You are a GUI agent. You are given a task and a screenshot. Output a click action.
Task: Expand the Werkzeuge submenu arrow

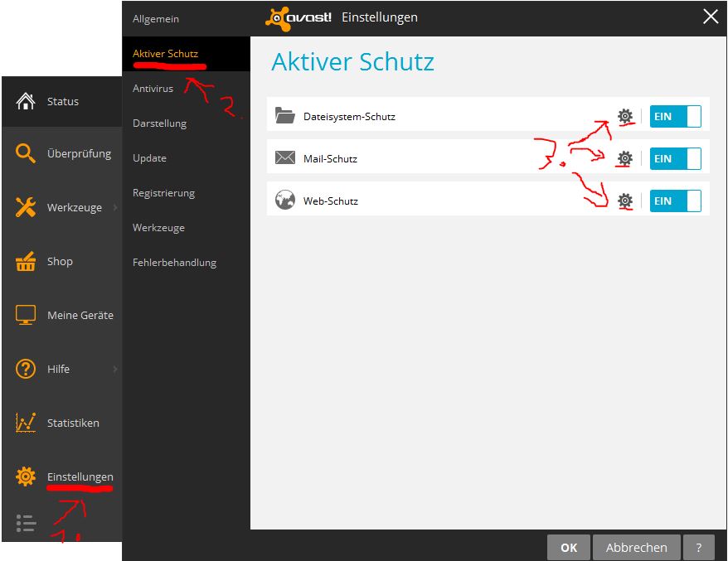click(x=115, y=207)
